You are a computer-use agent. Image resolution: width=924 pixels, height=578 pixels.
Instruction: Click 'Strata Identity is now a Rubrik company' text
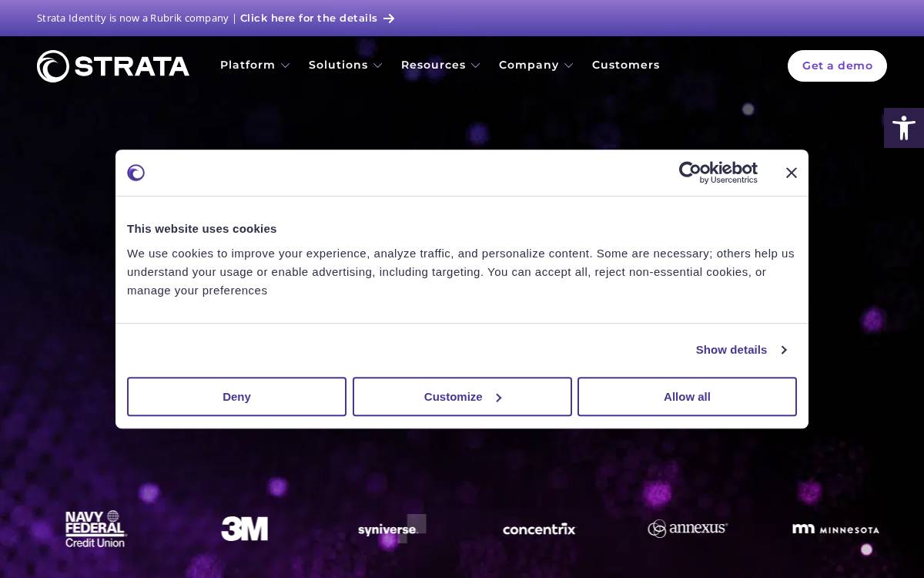point(132,18)
